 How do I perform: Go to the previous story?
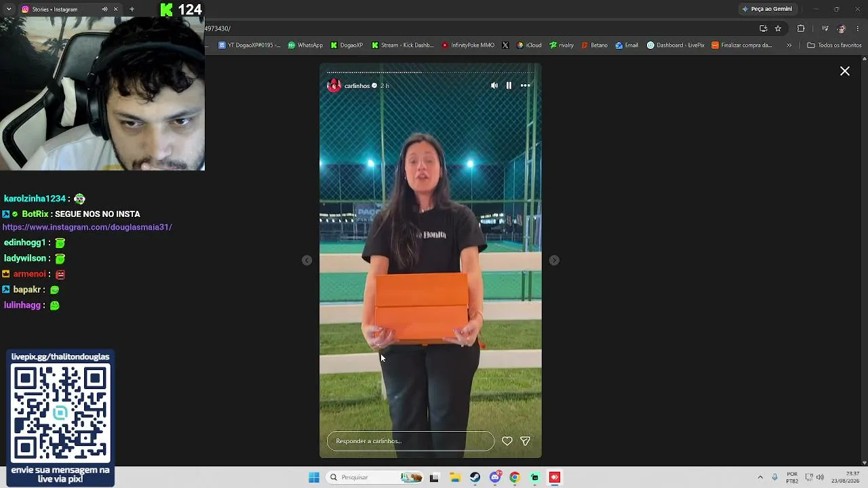click(307, 260)
